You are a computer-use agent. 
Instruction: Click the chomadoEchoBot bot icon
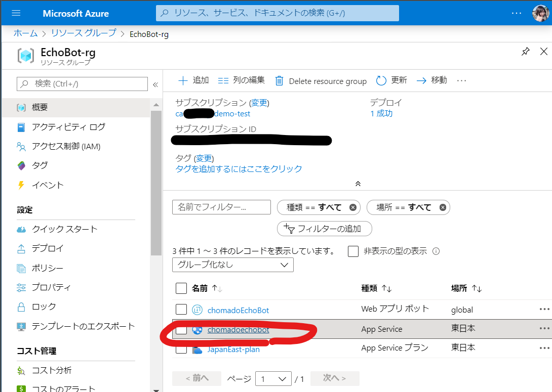(197, 310)
